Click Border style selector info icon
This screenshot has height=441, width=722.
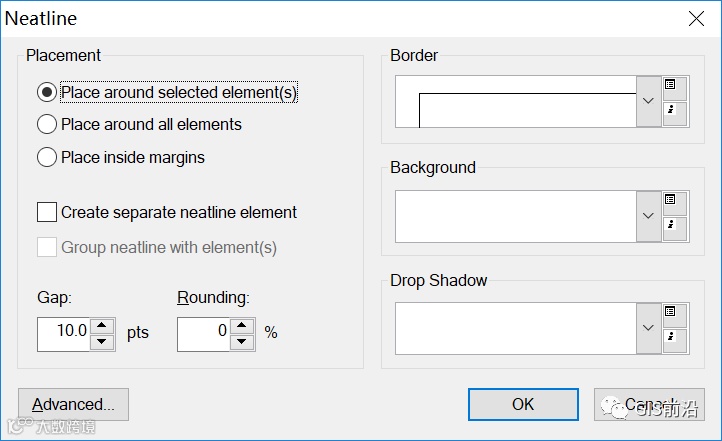click(671, 109)
